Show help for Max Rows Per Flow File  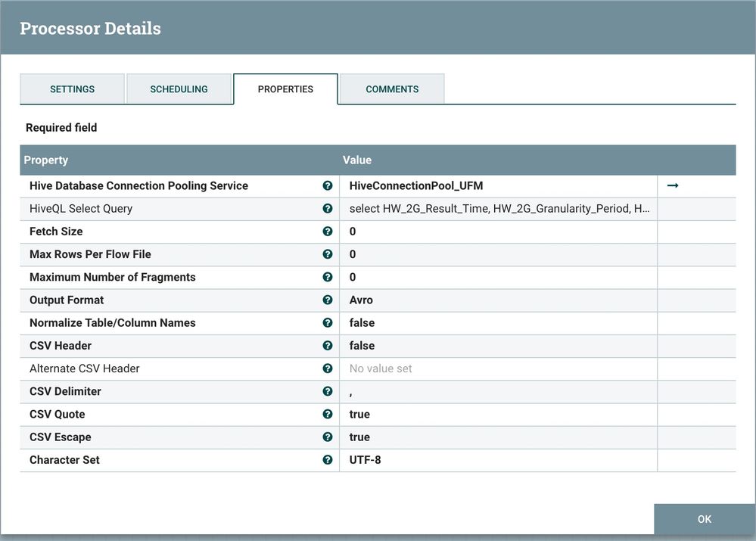[328, 254]
